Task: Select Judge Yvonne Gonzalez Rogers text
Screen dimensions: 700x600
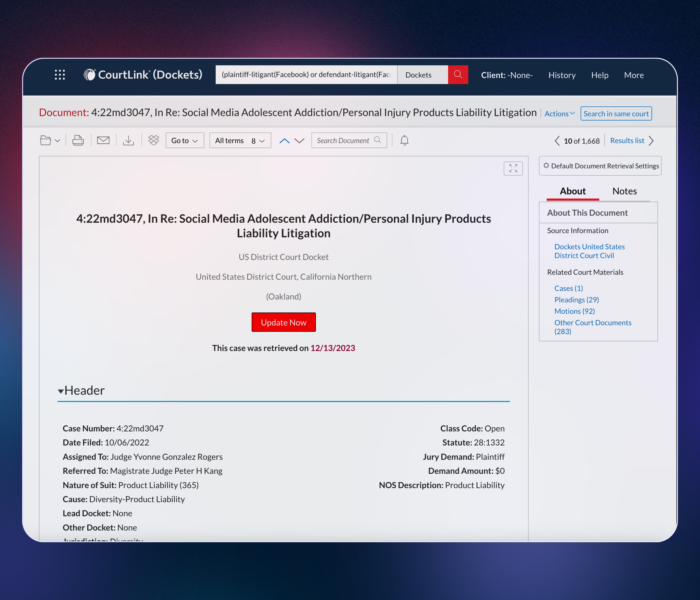Action: (167, 457)
